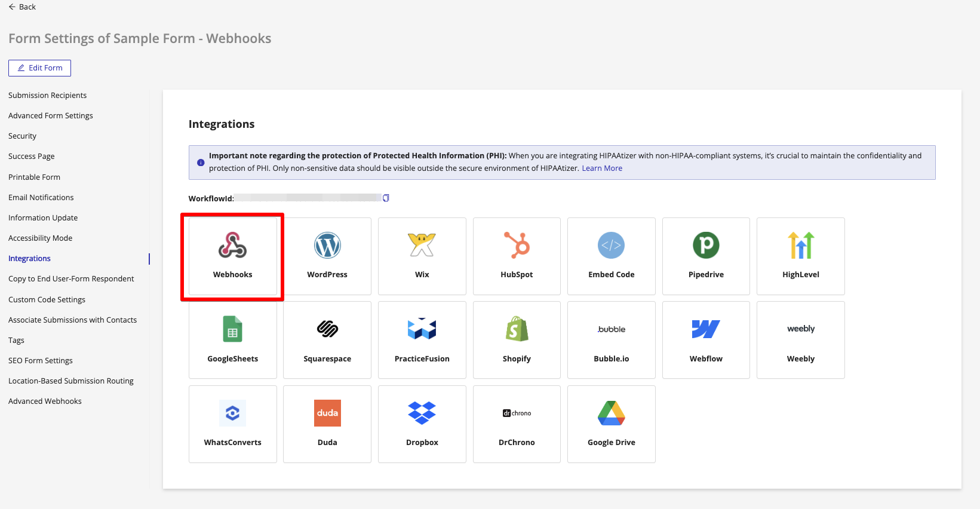
Task: Go to Advanced Form Settings
Action: (x=51, y=116)
